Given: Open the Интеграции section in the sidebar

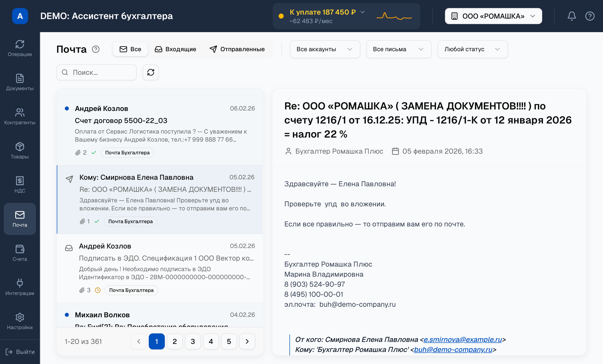Looking at the screenshot, I should (x=20, y=286).
